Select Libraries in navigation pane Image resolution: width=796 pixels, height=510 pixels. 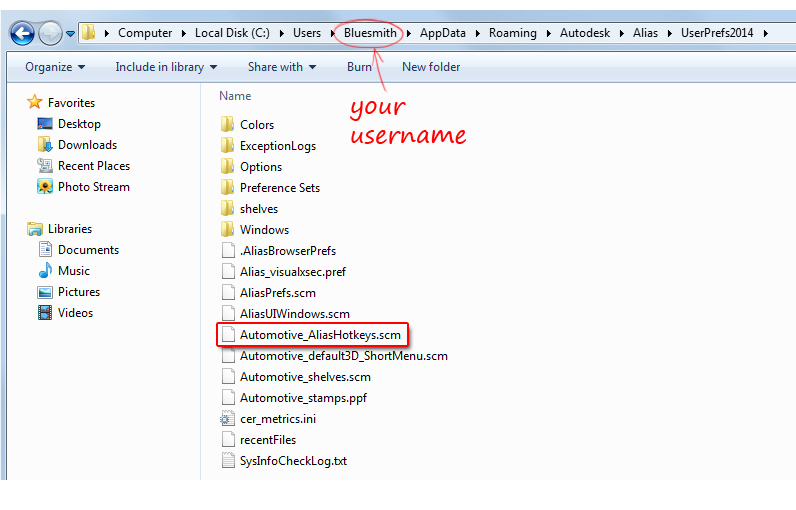70,229
